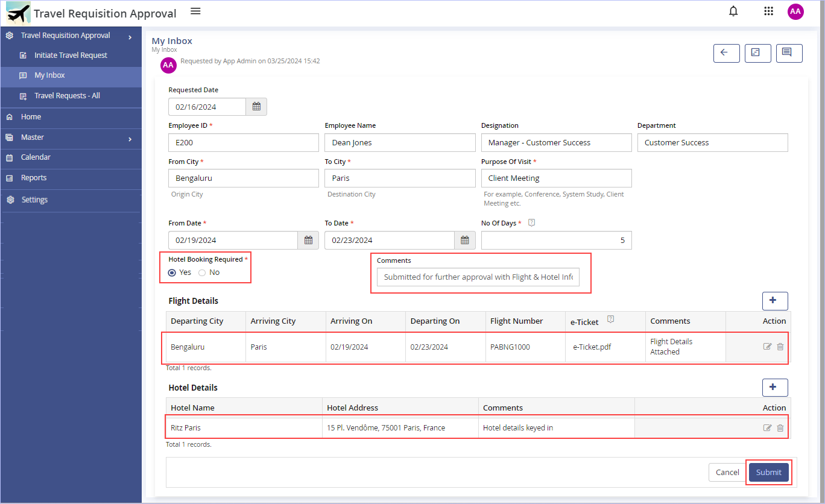
Task: Click the e-Ticket column help icon
Action: 610,320
